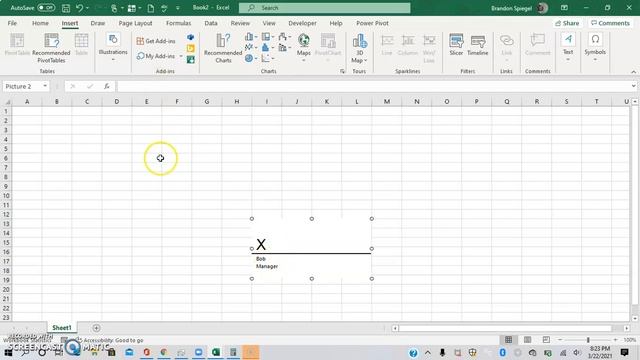Screen dimensions: 640x360
Task: Switch to Page Layout view in the status bar
Action: [x=527, y=340]
